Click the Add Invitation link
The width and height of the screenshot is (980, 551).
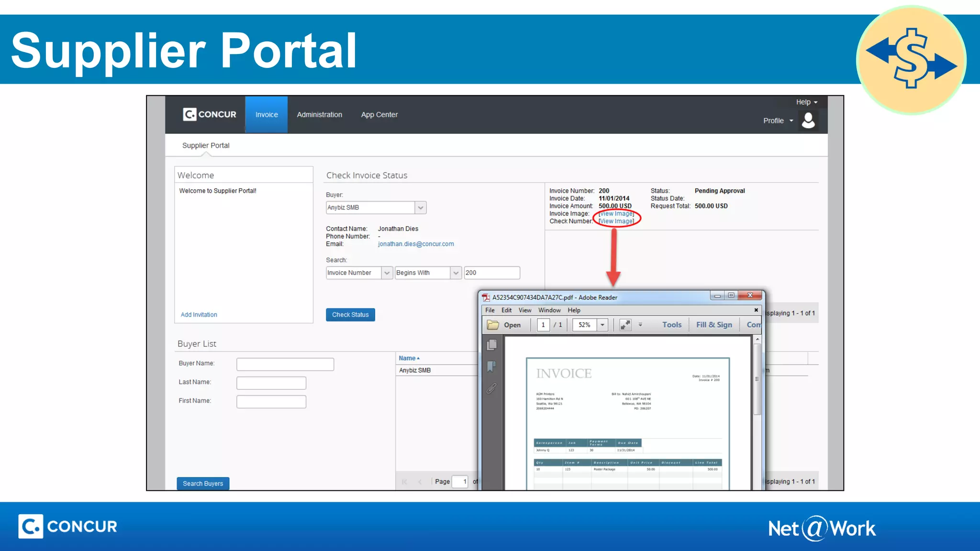199,315
